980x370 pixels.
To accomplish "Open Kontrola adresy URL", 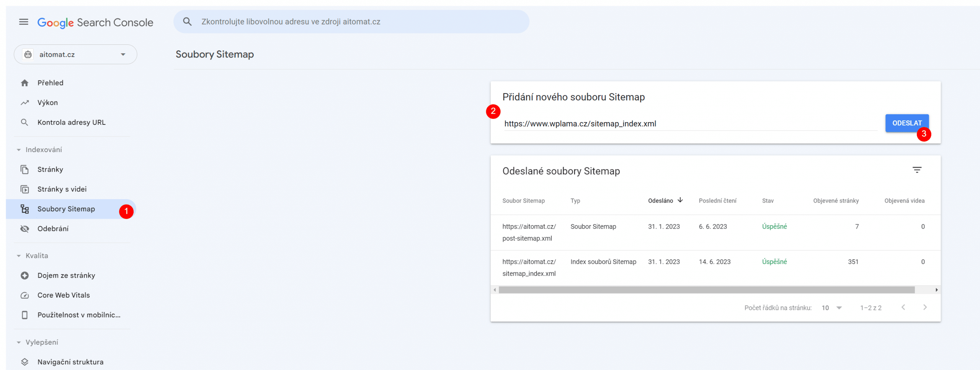I will [x=72, y=122].
